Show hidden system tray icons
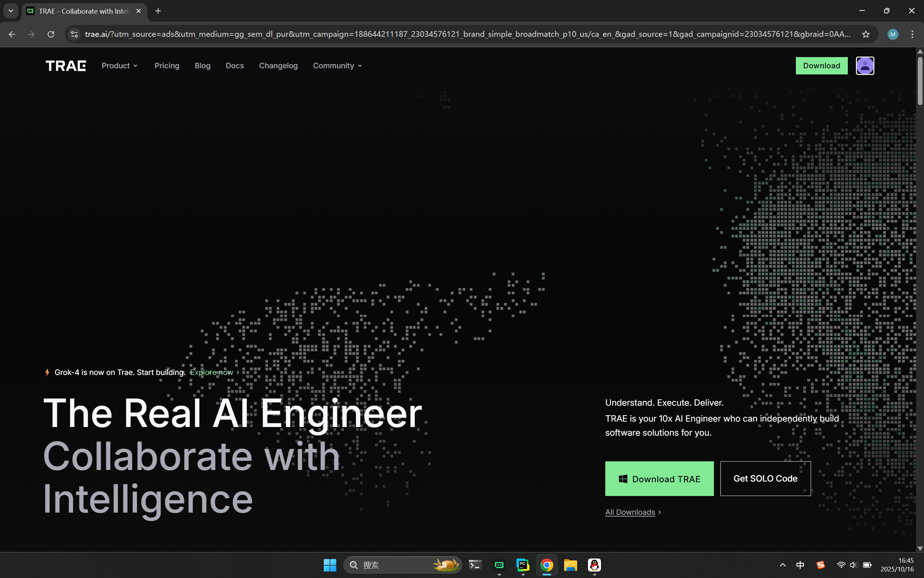The image size is (924, 578). [783, 565]
